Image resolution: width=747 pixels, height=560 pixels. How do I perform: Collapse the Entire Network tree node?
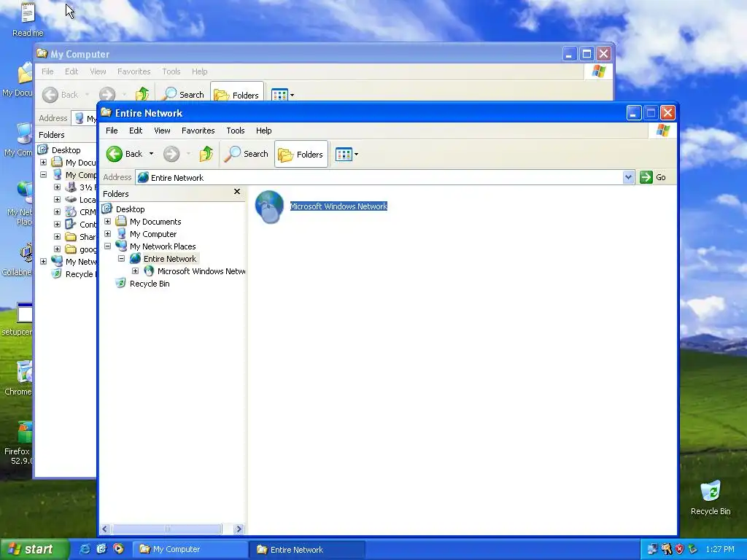pos(122,259)
